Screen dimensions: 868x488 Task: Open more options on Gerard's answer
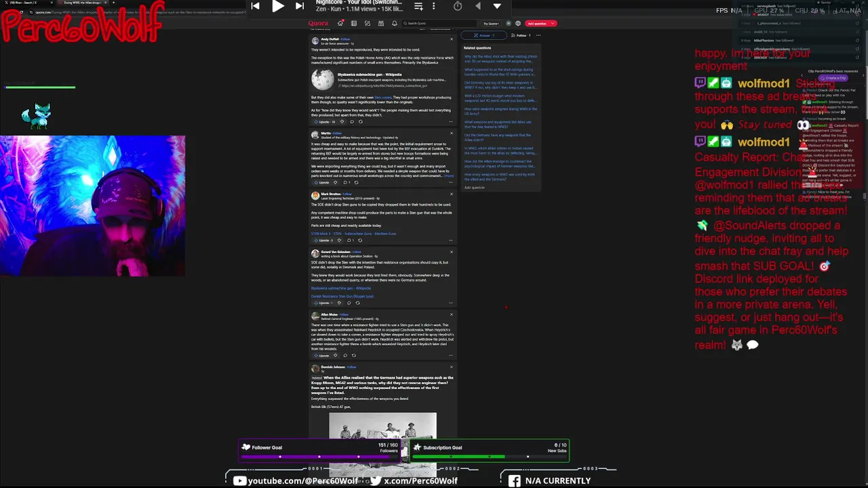coord(450,303)
